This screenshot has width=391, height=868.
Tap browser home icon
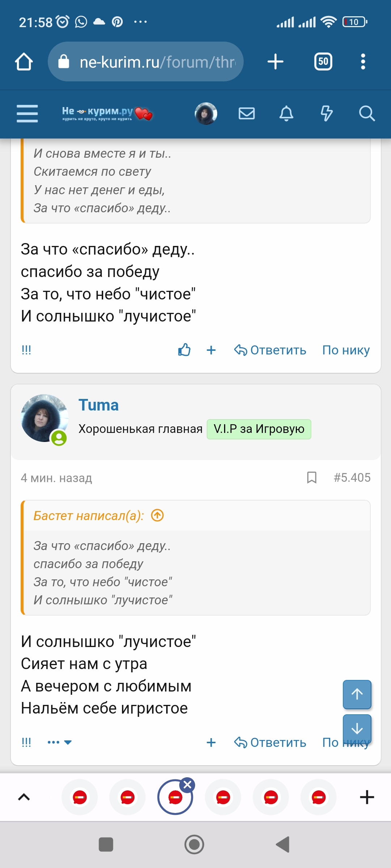24,62
